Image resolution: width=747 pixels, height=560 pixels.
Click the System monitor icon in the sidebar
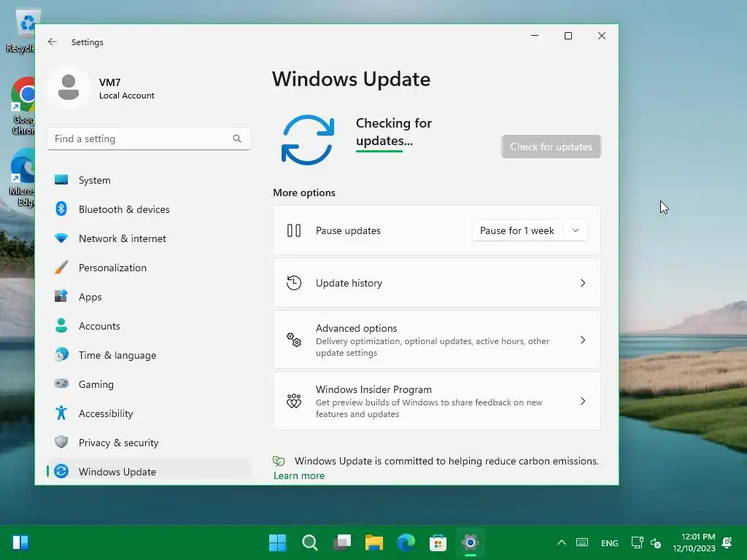click(61, 180)
